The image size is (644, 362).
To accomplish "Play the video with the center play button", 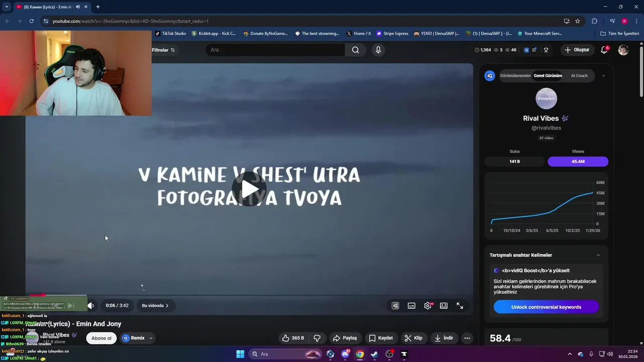I will [x=249, y=190].
